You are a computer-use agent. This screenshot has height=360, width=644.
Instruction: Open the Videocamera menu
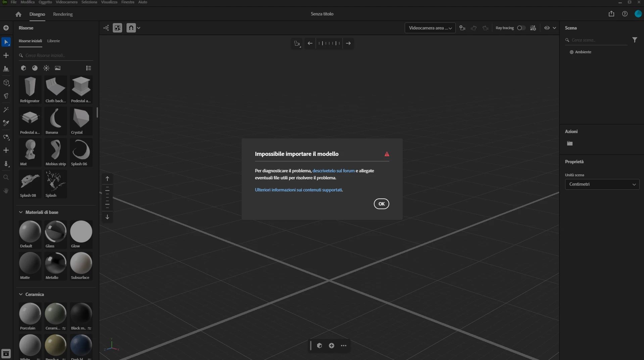pos(66,2)
